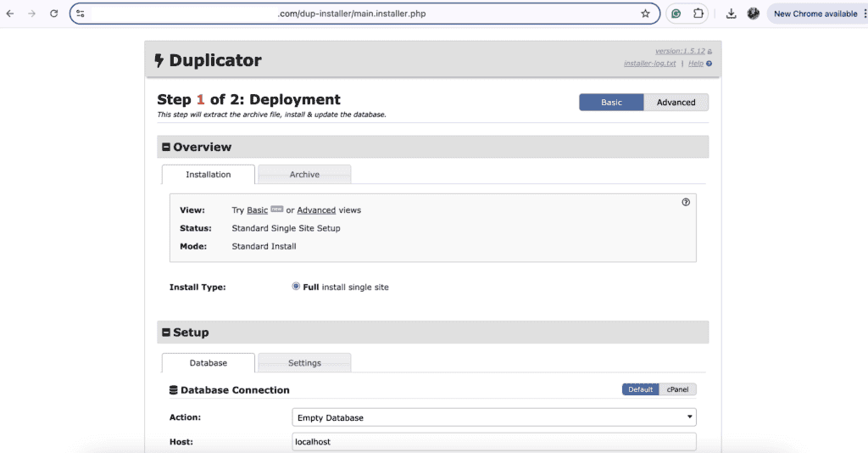
Task: Reload the installer page
Action: tap(53, 14)
